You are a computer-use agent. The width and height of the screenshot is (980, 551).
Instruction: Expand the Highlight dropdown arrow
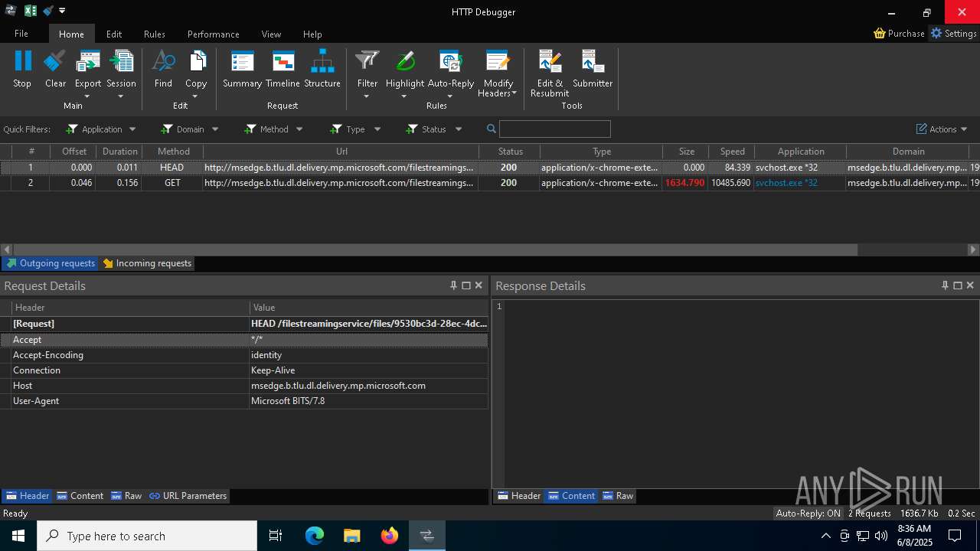tap(403, 96)
